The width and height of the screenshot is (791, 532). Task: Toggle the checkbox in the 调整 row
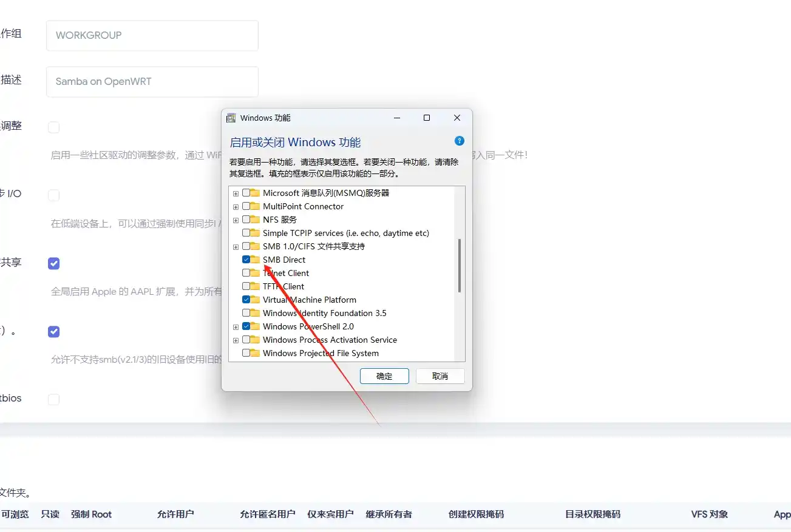point(54,127)
